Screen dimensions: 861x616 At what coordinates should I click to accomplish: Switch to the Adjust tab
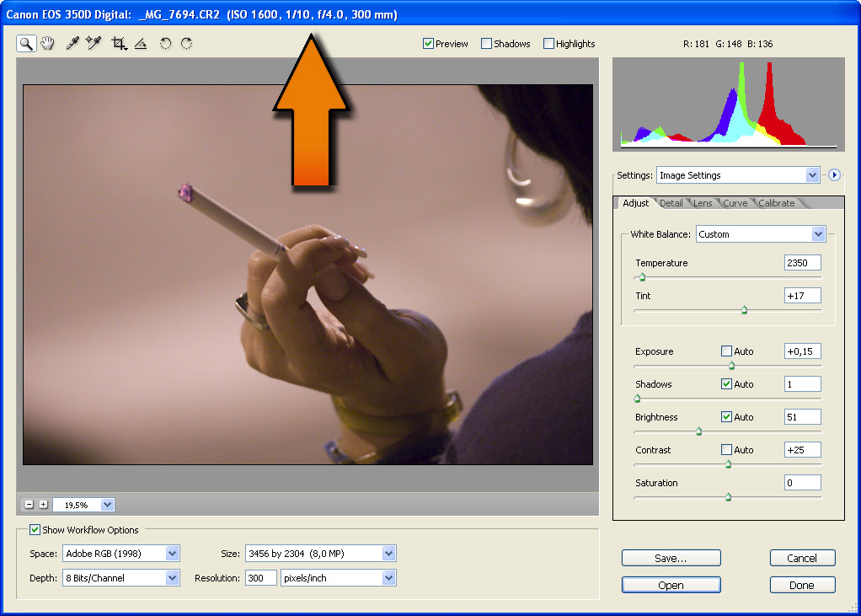(636, 203)
